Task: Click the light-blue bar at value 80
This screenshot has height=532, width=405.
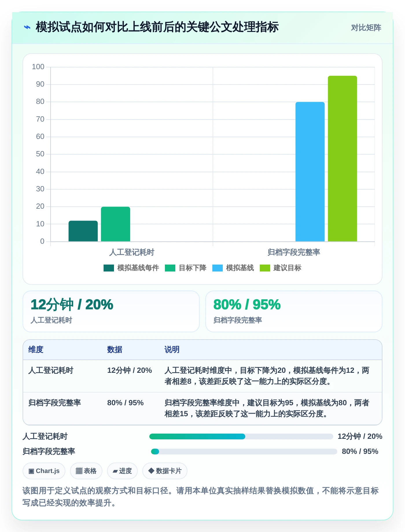Action: (310, 172)
